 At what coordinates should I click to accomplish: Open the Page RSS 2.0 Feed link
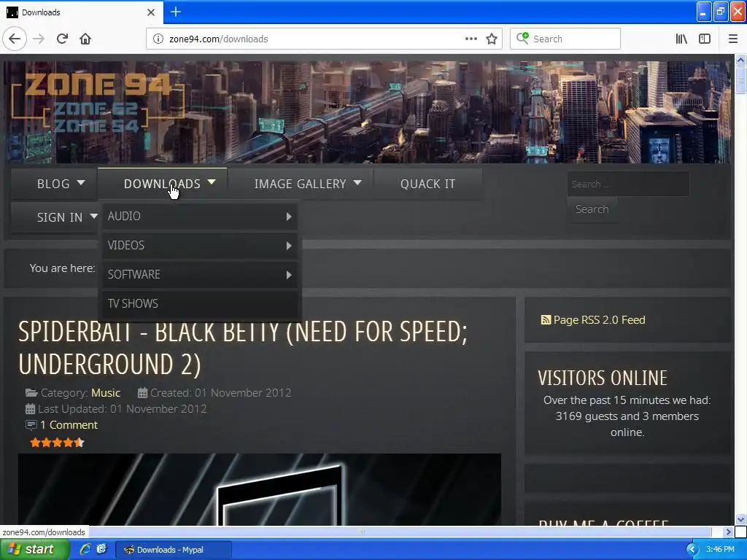pos(599,320)
